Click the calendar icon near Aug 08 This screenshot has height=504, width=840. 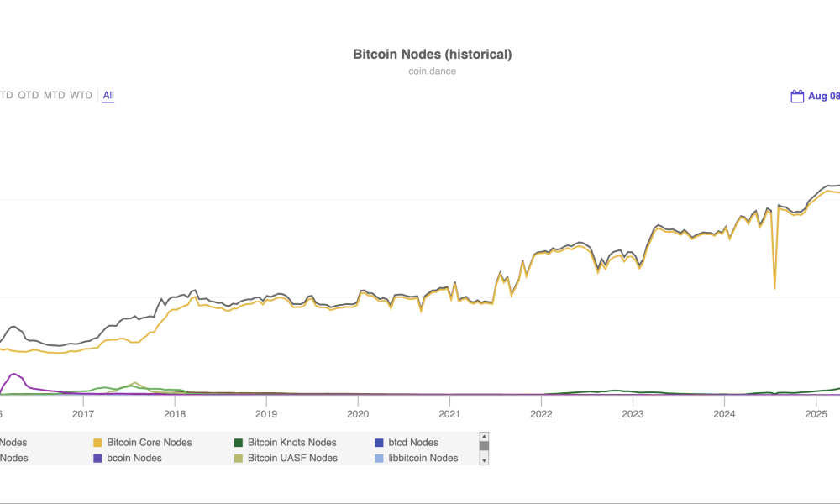coord(796,95)
